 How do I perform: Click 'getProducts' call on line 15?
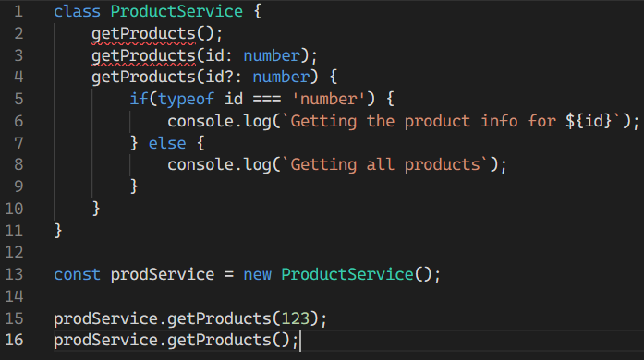click(219, 319)
